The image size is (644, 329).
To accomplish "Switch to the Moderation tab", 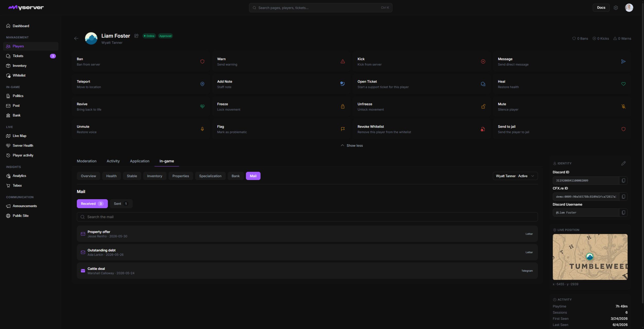I will point(87,161).
